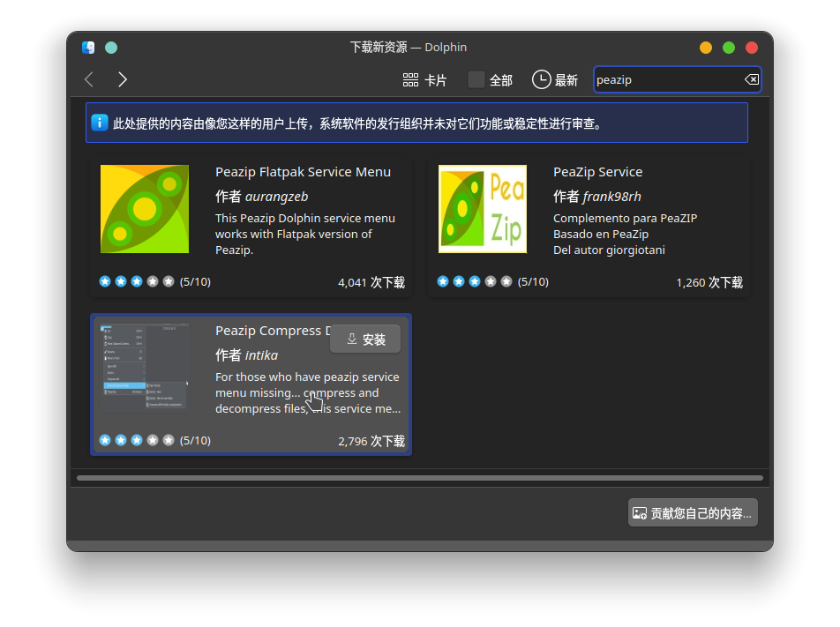The image size is (840, 627).
Task: Click the info icon in the notice banner
Action: click(x=99, y=123)
